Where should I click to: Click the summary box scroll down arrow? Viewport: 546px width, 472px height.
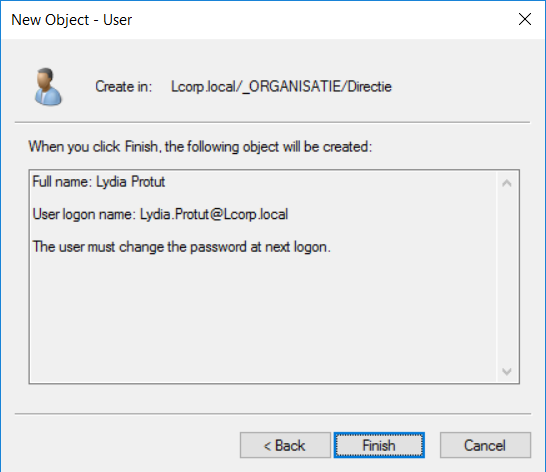pos(507,371)
